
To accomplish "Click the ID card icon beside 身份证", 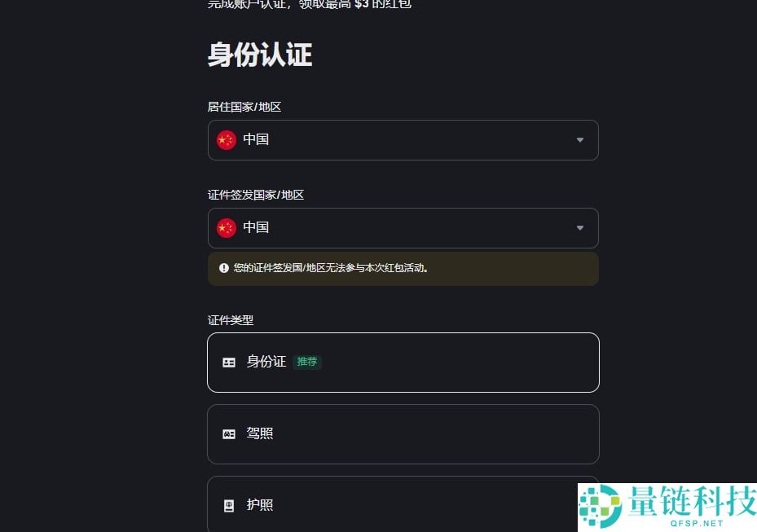I will [229, 362].
